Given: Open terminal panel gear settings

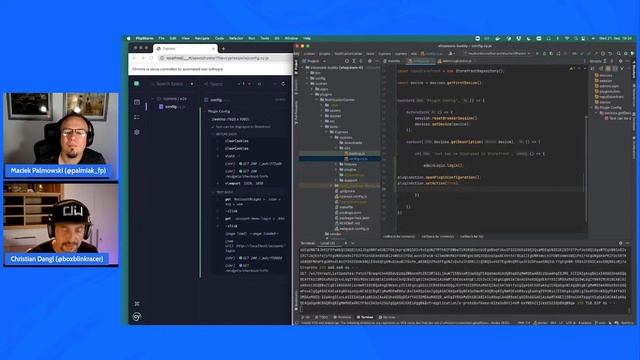Looking at the screenshot, I should pyautogui.click(x=620, y=243).
